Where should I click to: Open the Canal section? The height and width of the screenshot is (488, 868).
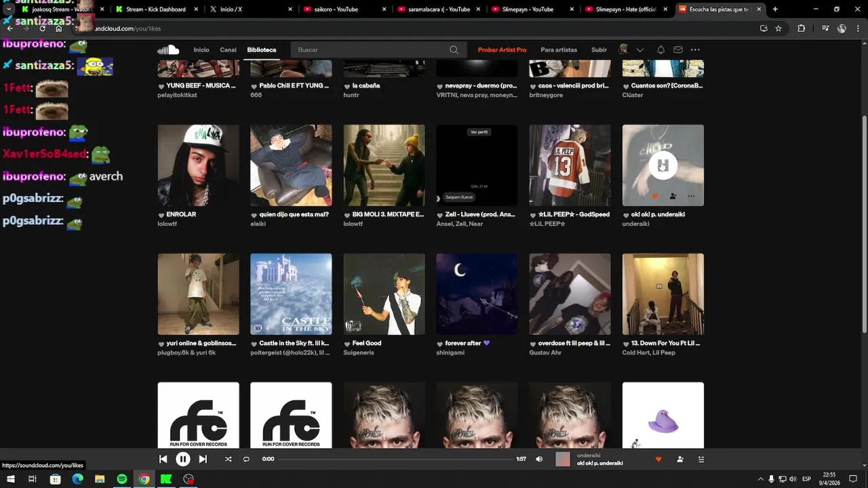tap(228, 49)
